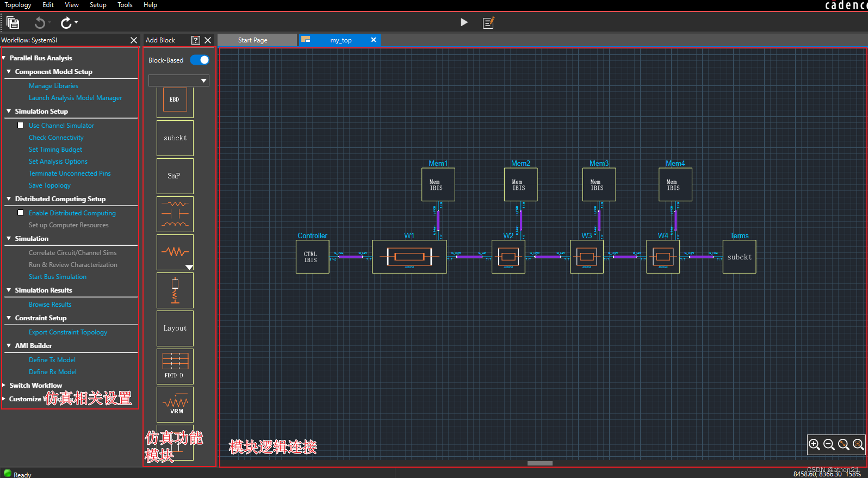This screenshot has width=868, height=478.
Task: Toggle the Block-Based switch
Action: pos(200,60)
